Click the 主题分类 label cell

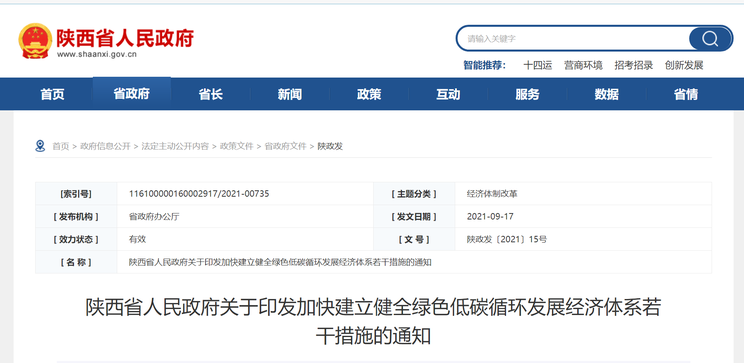pyautogui.click(x=414, y=194)
